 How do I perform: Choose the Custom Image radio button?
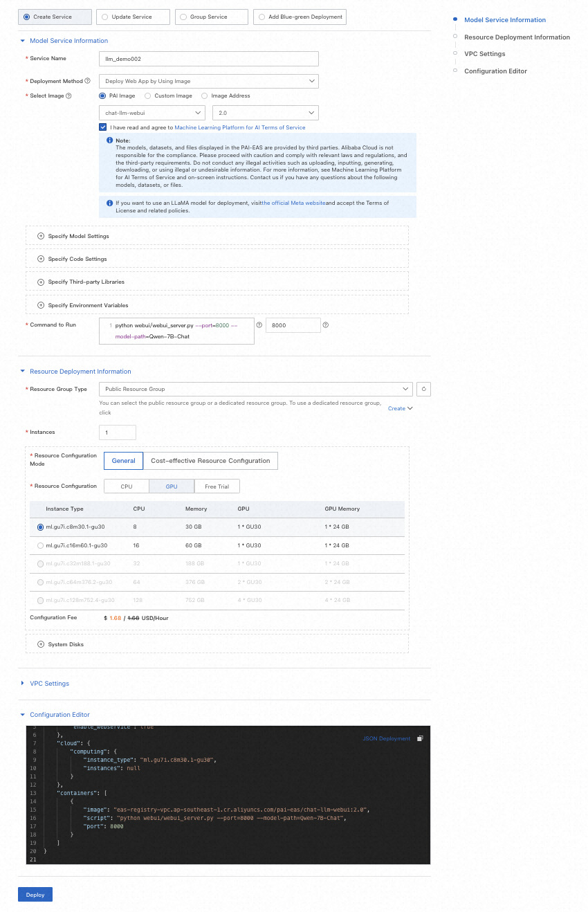(149, 96)
